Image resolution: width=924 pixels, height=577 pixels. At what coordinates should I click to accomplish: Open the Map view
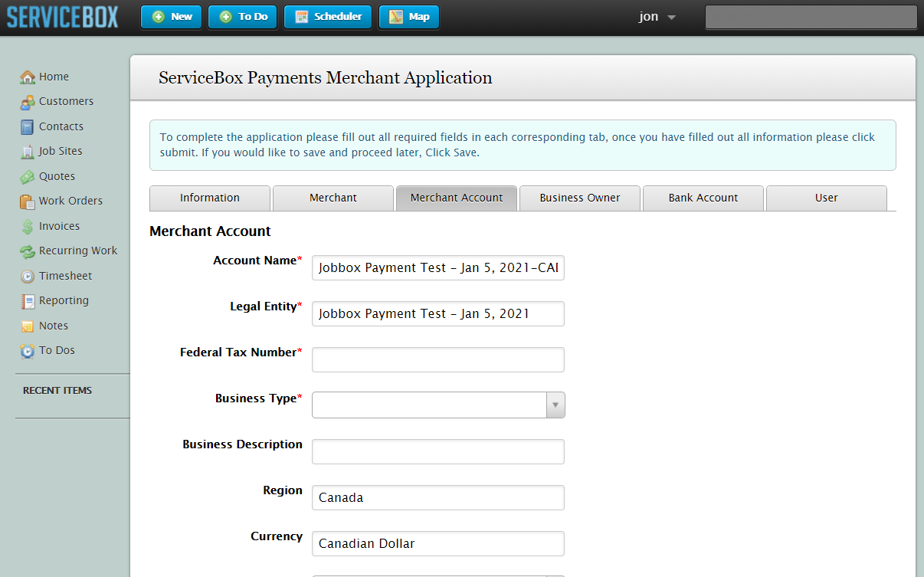click(409, 17)
